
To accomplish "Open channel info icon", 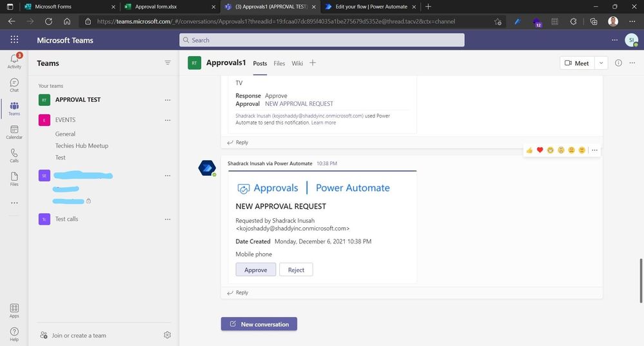I will coord(618,63).
